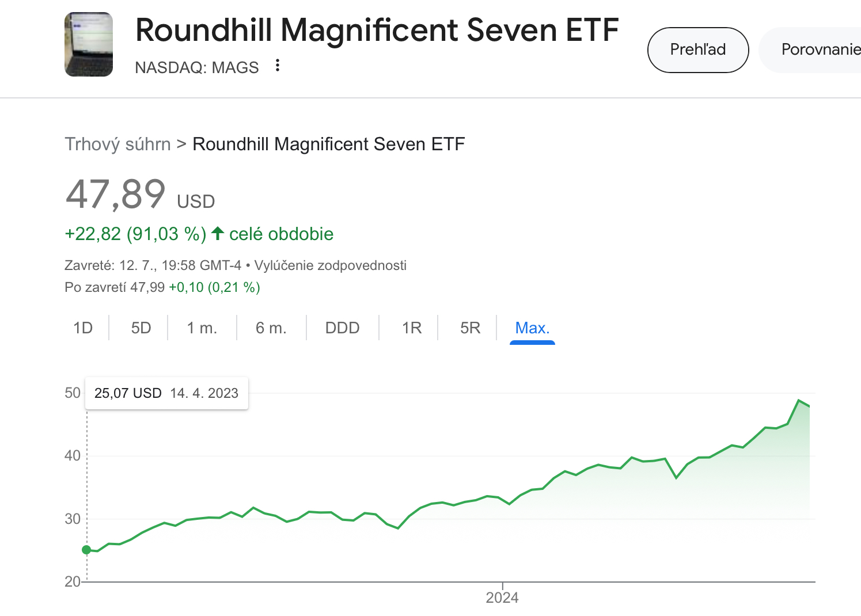This screenshot has width=861, height=616.
Task: Click the green starting data point on chart
Action: [x=87, y=550]
